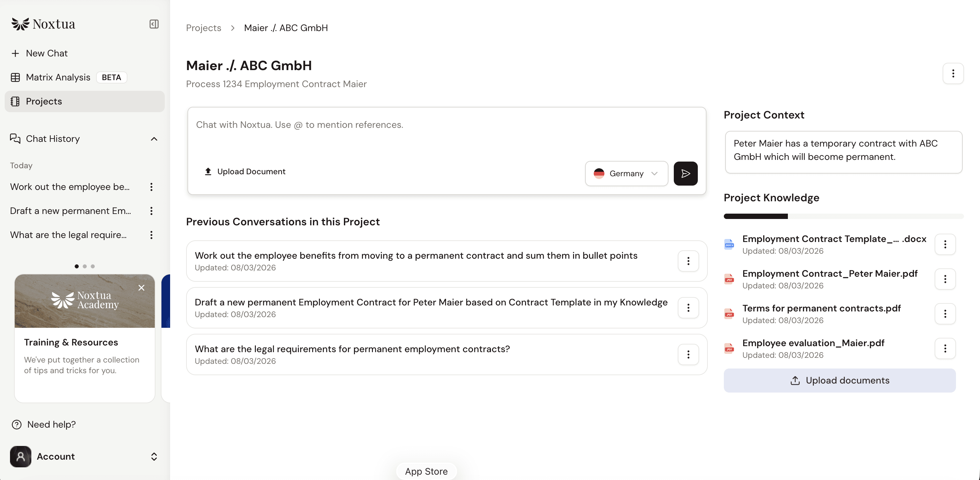Click Upload documents button
This screenshot has height=480, width=980.
click(x=840, y=380)
